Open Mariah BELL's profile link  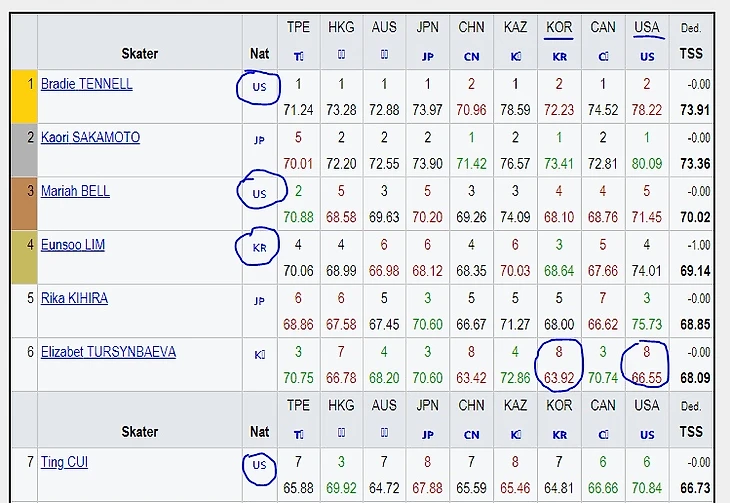75,192
